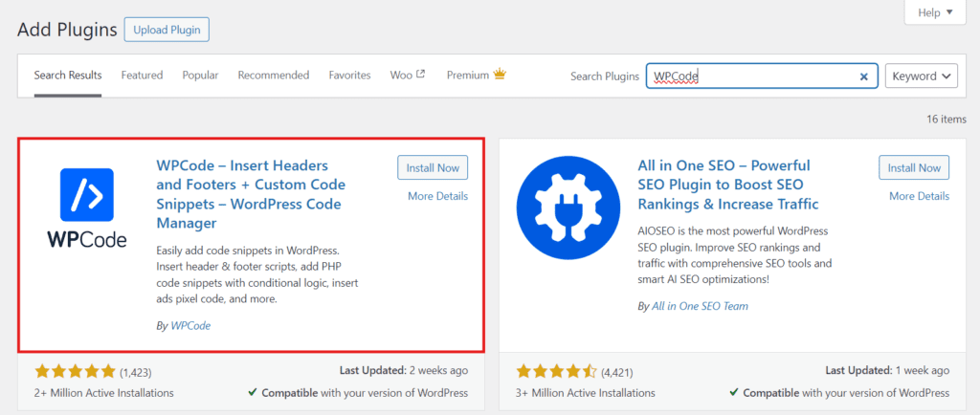Click the 'Add Plugins' page heading
Viewport: 980px width, 415px height.
68,30
